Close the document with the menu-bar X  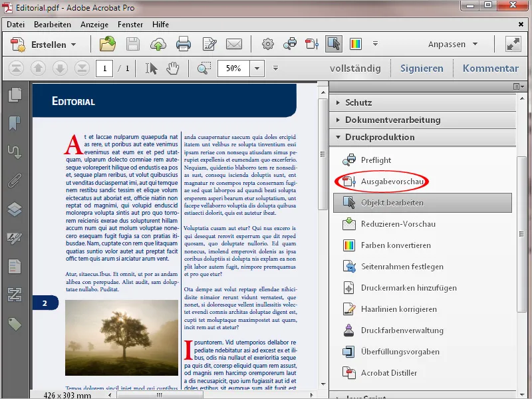(521, 25)
